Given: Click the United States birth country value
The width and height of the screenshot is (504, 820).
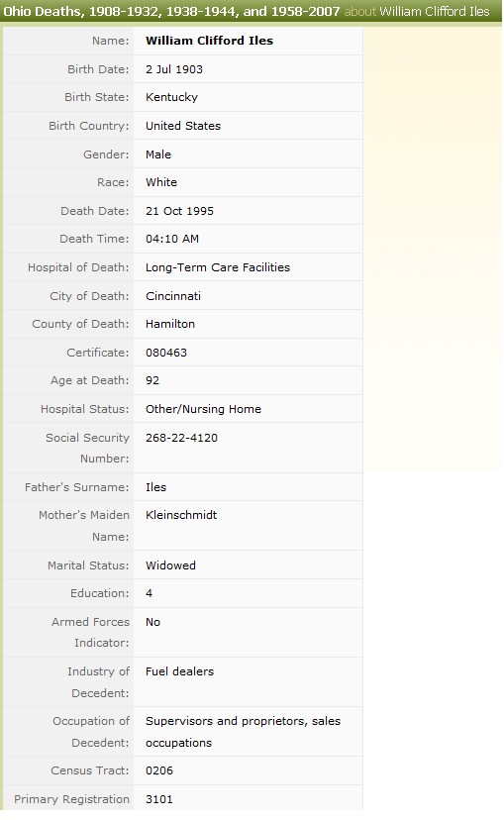Looking at the screenshot, I should click(x=183, y=126).
